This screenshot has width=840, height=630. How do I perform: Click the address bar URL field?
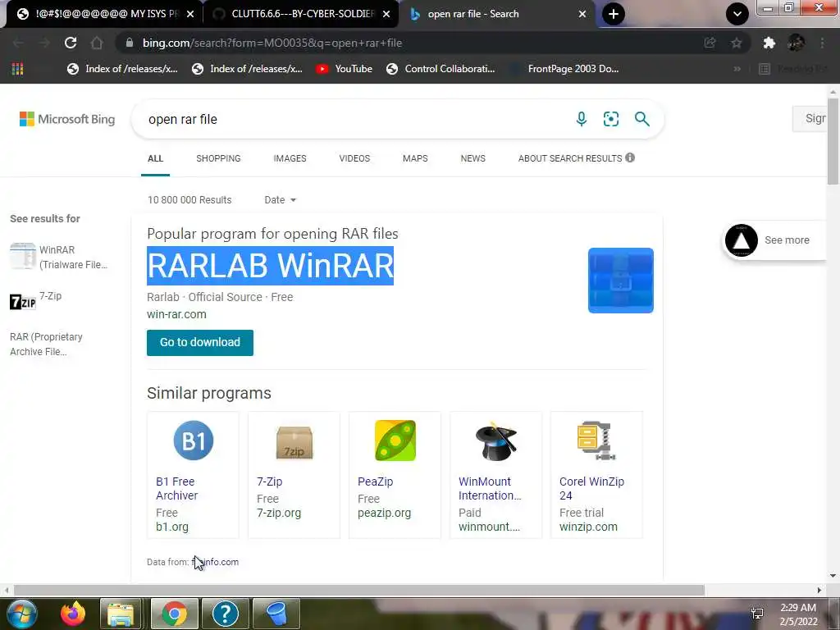(x=407, y=43)
